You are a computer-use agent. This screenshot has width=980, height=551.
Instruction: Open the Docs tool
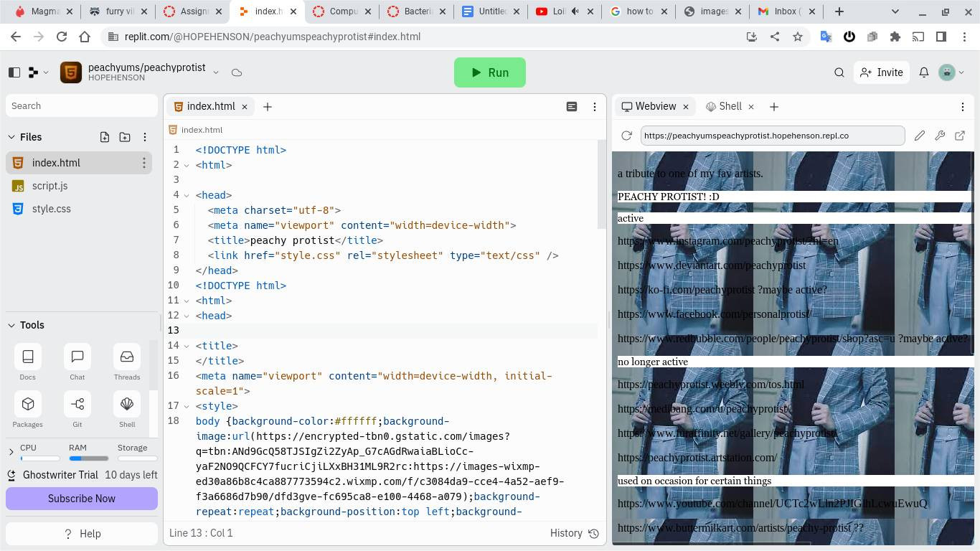point(28,362)
